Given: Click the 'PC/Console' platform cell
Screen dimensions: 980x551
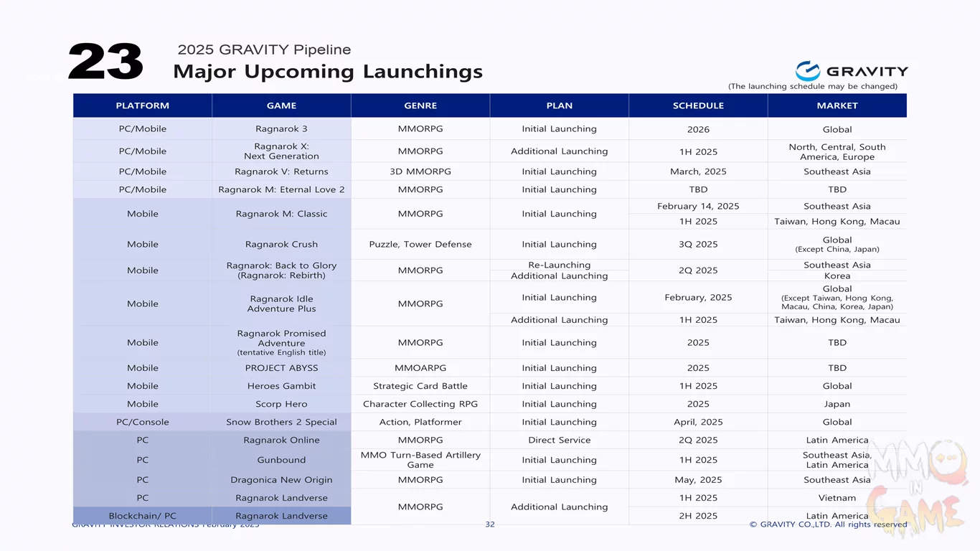Looking at the screenshot, I should 143,422.
